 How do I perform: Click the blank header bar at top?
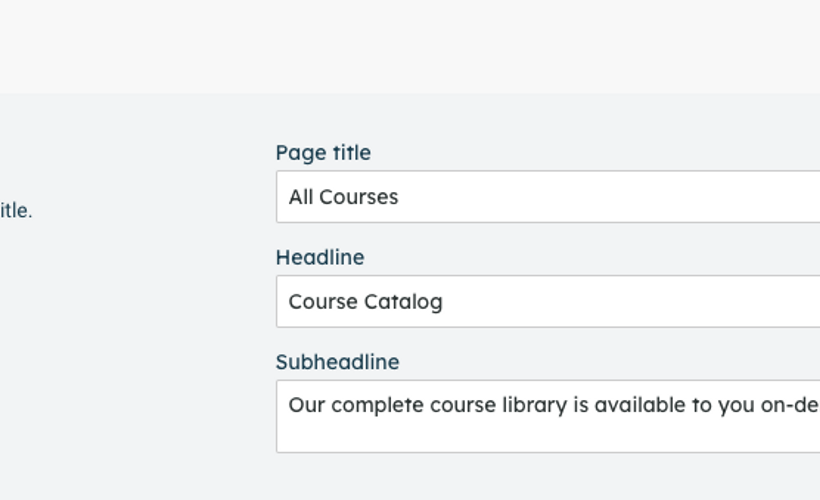410,46
